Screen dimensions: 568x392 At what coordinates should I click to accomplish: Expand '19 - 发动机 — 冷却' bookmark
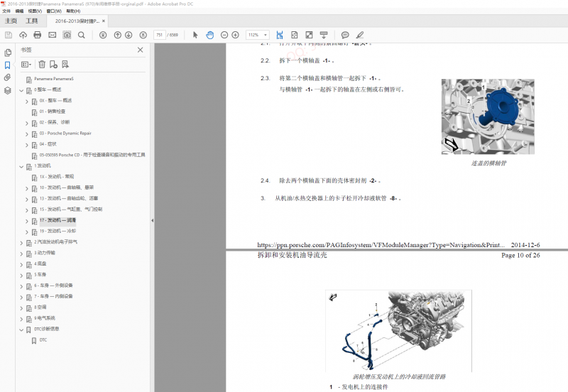(x=26, y=232)
